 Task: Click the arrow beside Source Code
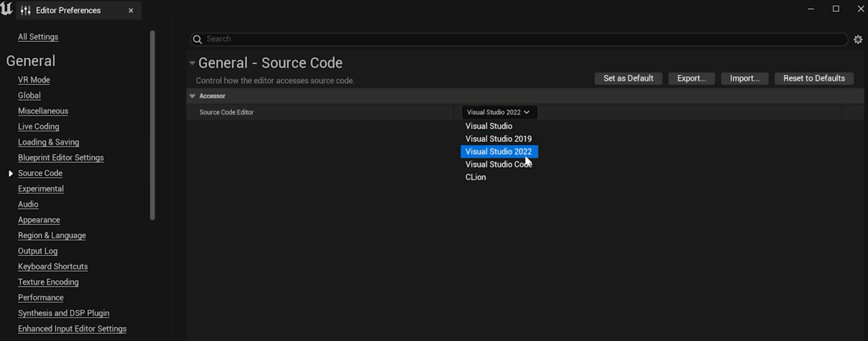tap(11, 174)
